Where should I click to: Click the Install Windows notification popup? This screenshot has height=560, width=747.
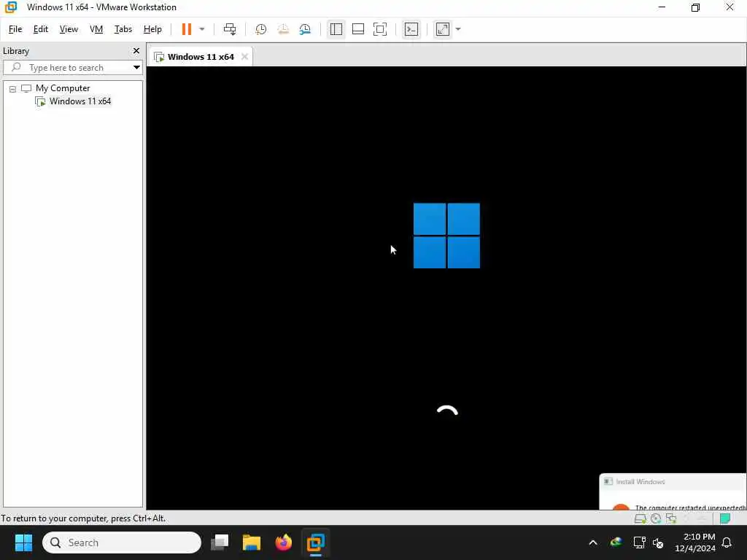[x=673, y=491]
